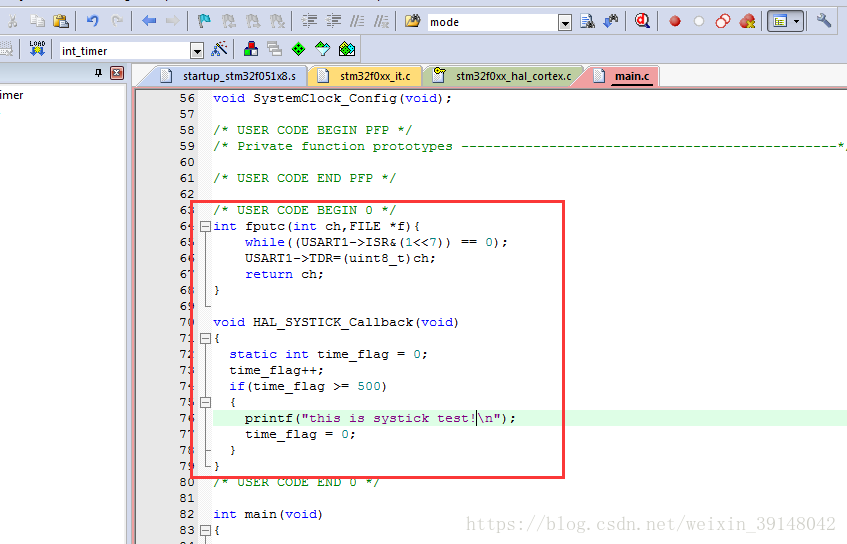Pin the project panel
Viewport: 847px width, 544px height.
(x=98, y=73)
